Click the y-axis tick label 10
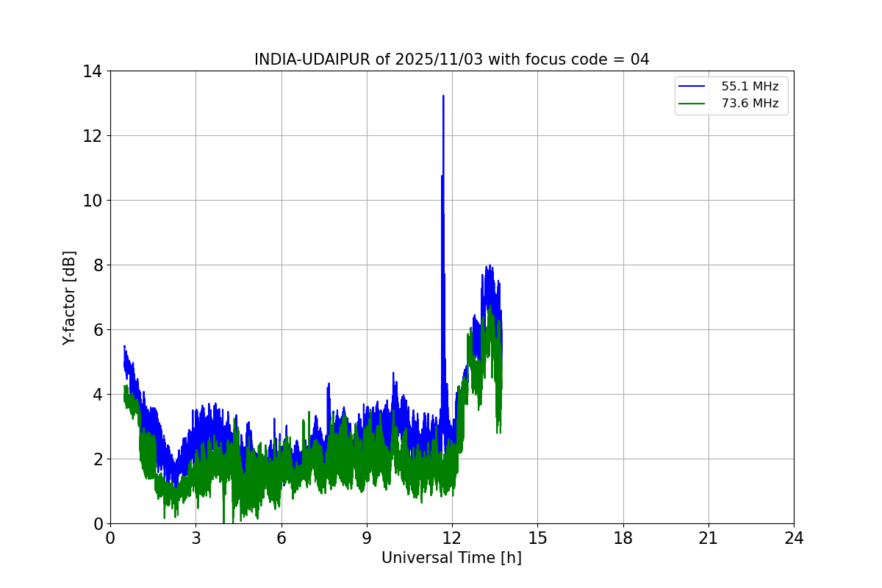 [x=93, y=201]
